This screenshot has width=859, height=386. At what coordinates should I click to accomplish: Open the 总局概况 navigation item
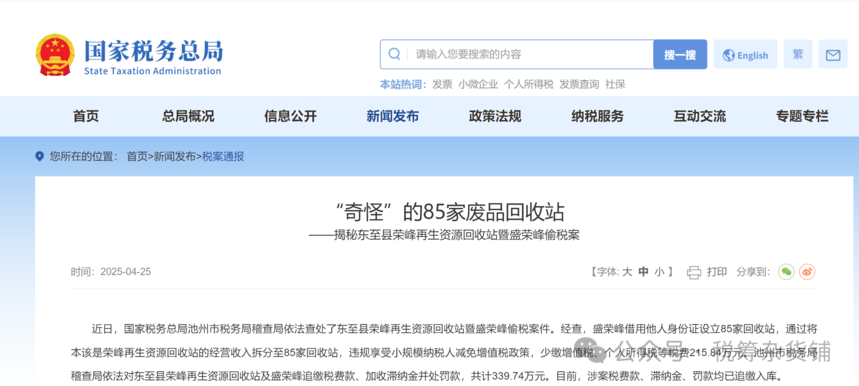(188, 116)
